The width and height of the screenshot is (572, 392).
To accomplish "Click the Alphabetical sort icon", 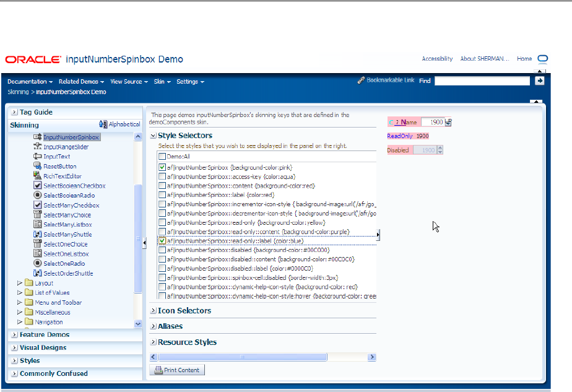I will point(103,124).
